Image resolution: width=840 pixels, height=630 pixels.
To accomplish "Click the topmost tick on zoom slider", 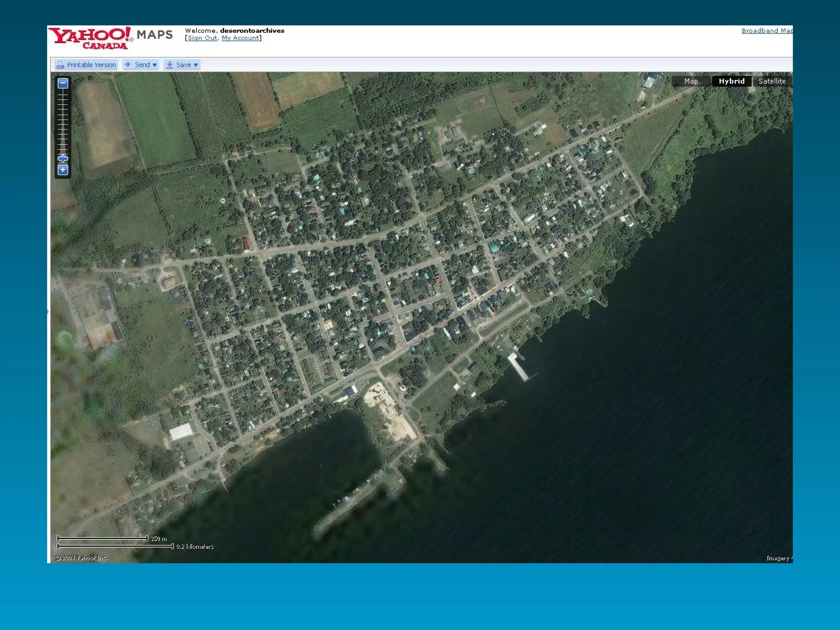I will pyautogui.click(x=63, y=94).
